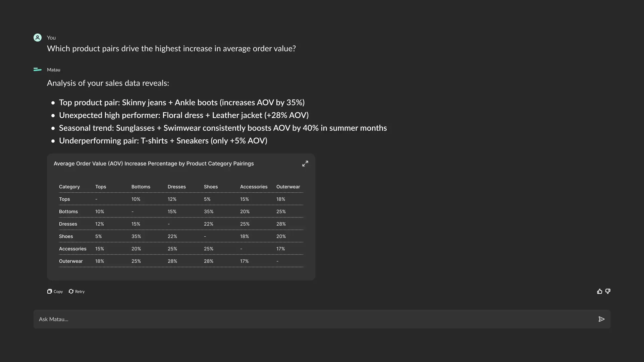Select the Bottoms row label
The width and height of the screenshot is (644, 362).
tap(68, 212)
